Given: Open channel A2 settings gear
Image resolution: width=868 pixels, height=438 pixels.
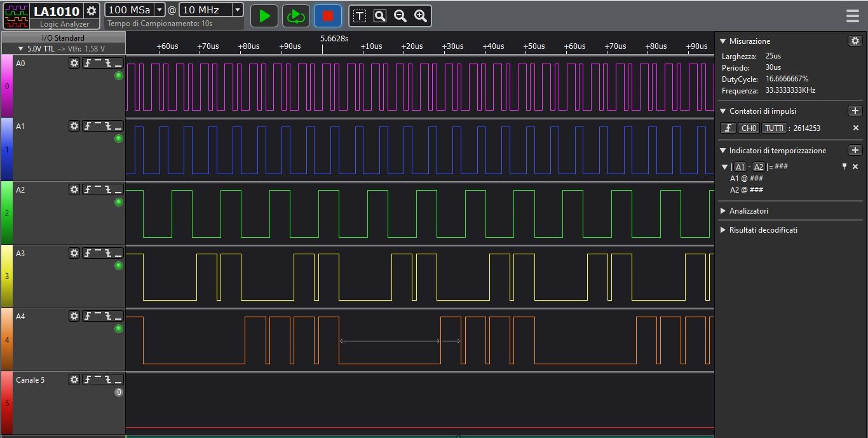Looking at the screenshot, I should pos(74,189).
